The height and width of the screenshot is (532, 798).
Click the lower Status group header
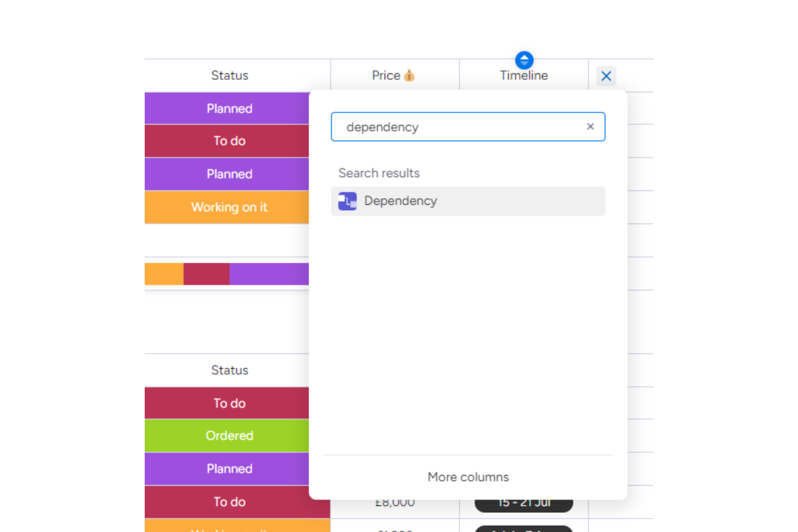[229, 370]
